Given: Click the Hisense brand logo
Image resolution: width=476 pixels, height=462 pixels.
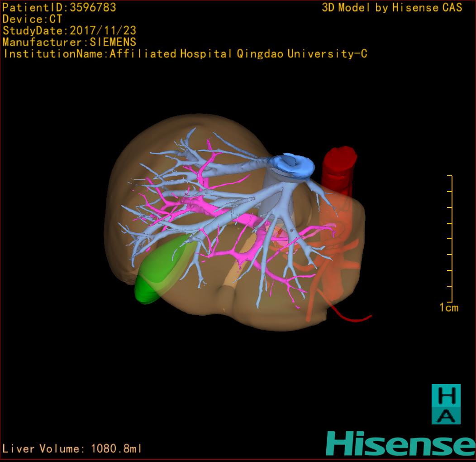Looking at the screenshot, I should pos(400,443).
